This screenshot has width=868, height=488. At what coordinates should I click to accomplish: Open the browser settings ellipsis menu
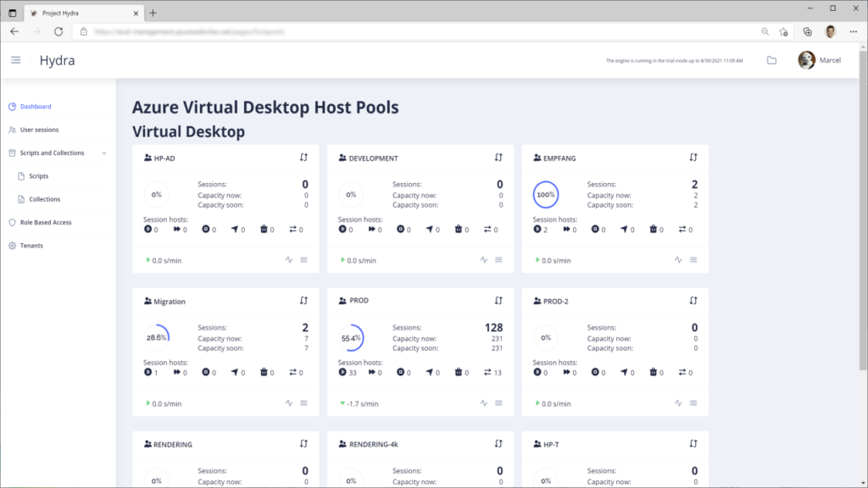click(x=853, y=31)
